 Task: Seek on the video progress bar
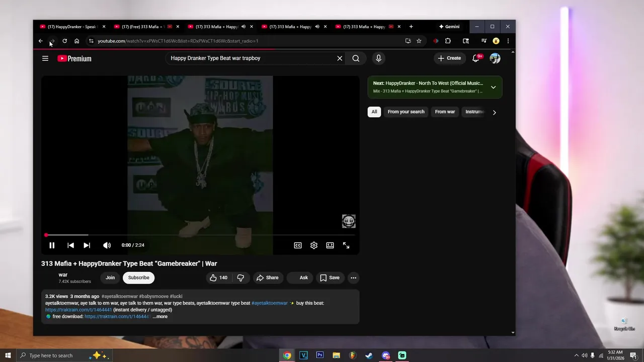tap(200, 235)
